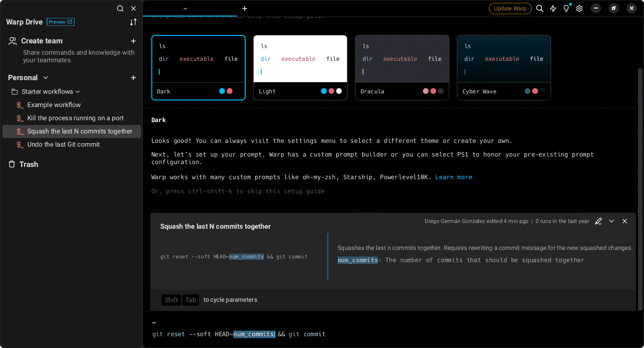Close the Warp Drive panel
The image size is (644, 348).
tap(133, 8)
